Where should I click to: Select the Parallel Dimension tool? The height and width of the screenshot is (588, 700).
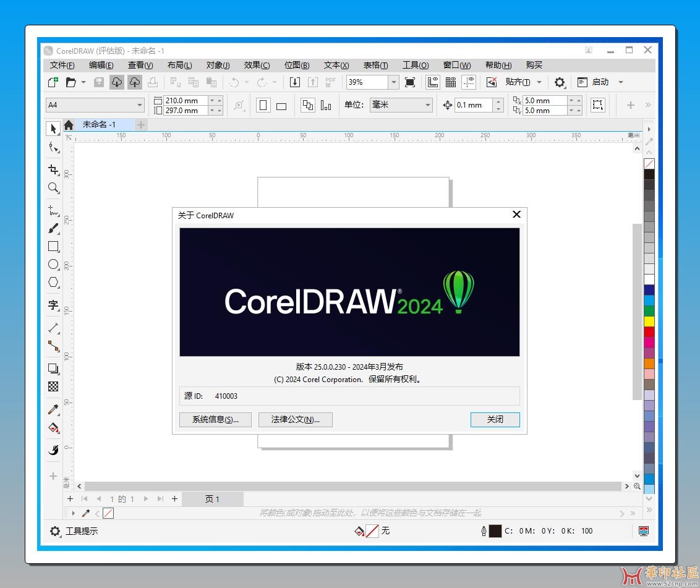pyautogui.click(x=53, y=328)
